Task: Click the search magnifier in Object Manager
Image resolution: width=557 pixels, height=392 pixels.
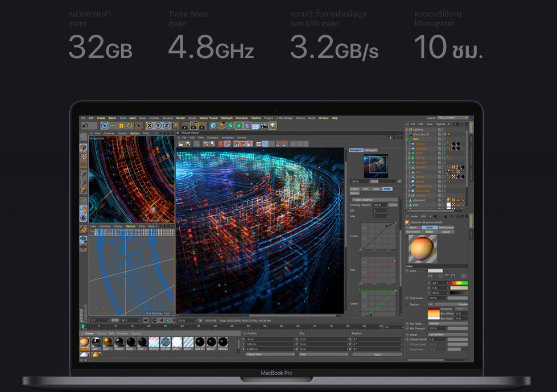Action: [453, 124]
